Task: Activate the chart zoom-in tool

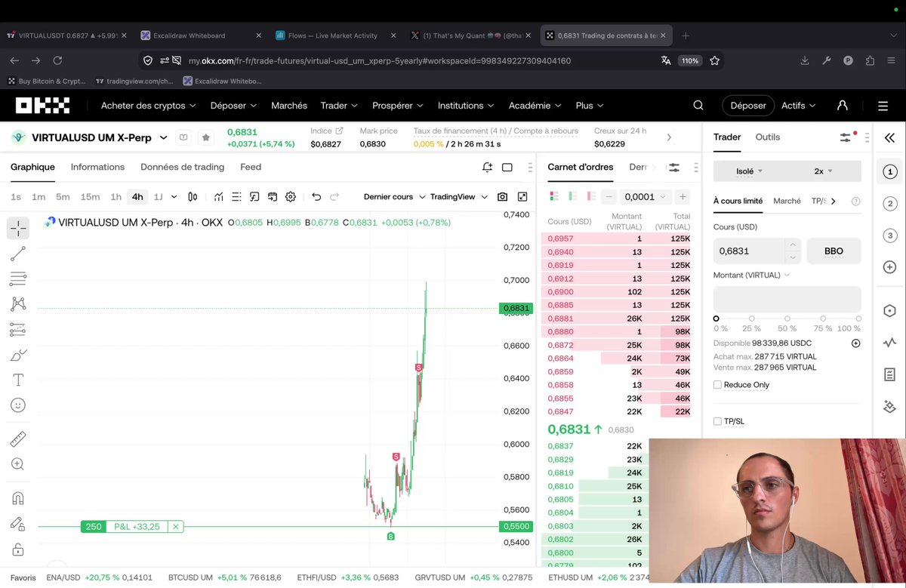Action: pyautogui.click(x=18, y=464)
